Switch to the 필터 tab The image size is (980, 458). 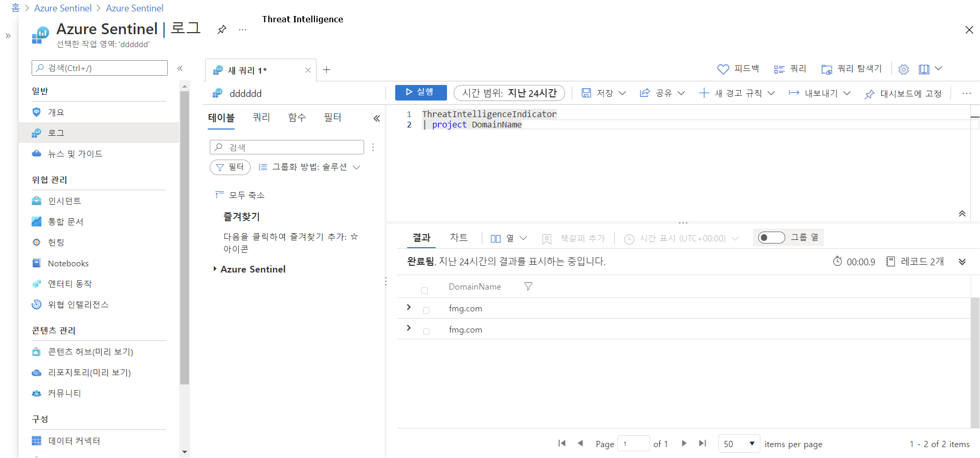tap(333, 118)
